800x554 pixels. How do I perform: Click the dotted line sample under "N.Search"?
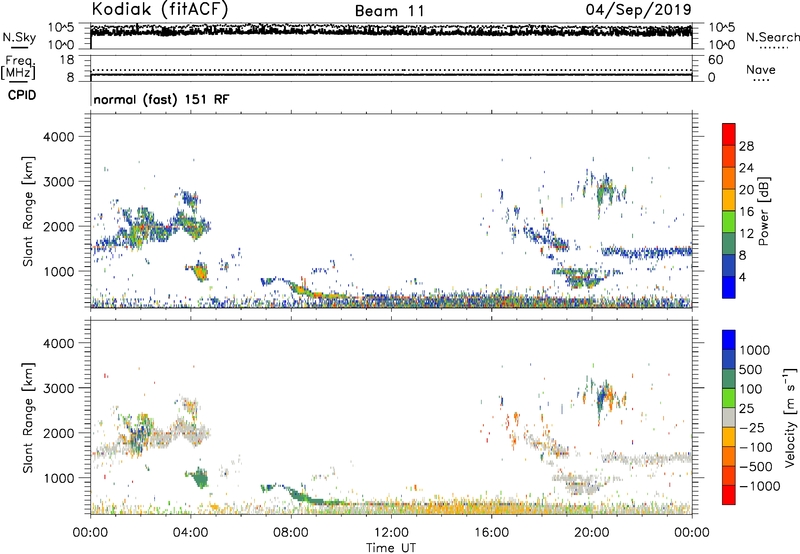coord(774,48)
